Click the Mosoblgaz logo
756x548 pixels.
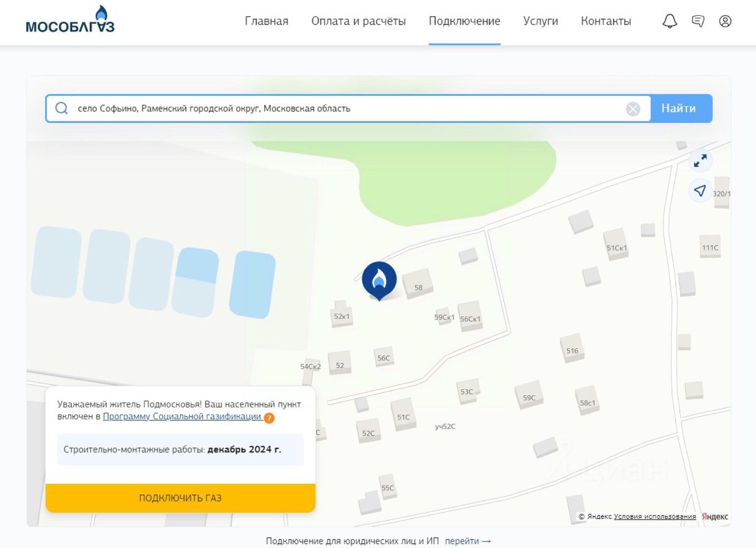click(70, 20)
